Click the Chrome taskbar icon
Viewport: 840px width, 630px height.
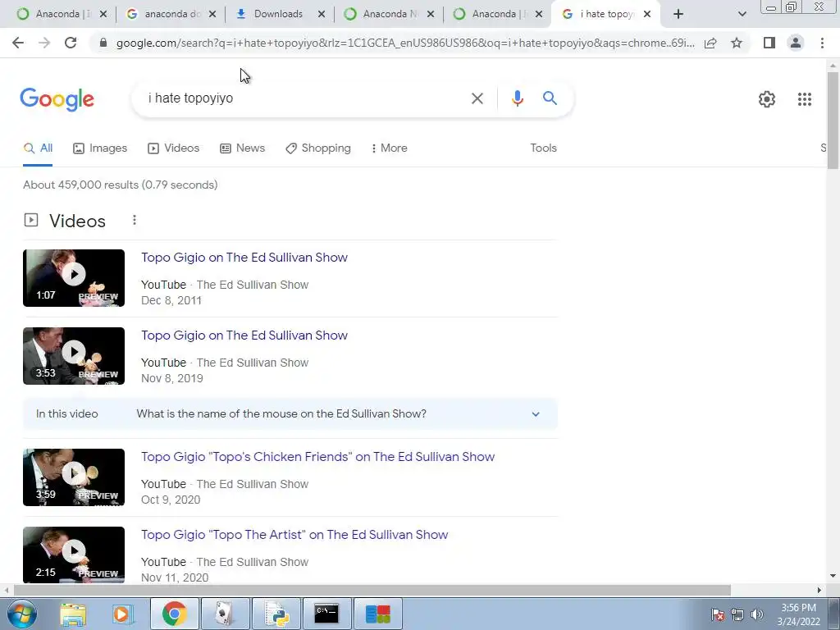click(174, 614)
